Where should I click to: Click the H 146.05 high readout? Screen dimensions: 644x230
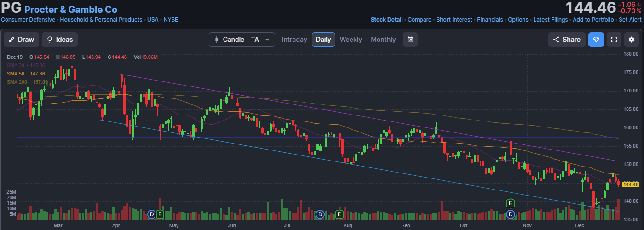[x=65, y=57]
